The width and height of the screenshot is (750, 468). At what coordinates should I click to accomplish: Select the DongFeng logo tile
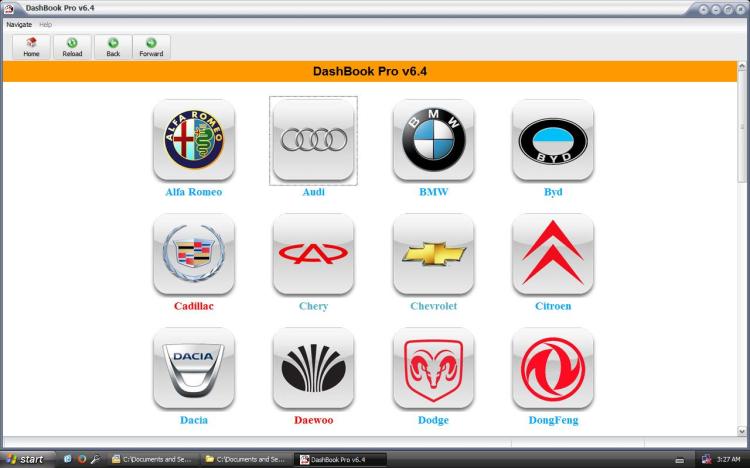(553, 368)
